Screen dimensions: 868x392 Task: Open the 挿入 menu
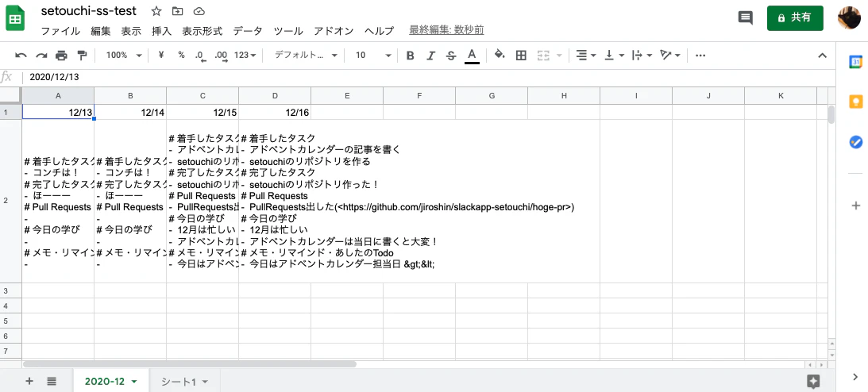(162, 31)
